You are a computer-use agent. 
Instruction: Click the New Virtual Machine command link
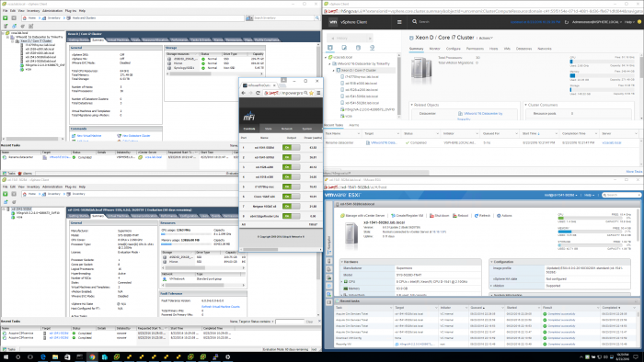point(88,136)
